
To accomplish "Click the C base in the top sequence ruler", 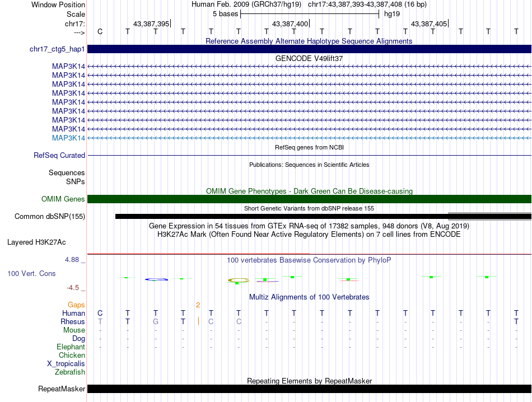I will click(x=100, y=31).
